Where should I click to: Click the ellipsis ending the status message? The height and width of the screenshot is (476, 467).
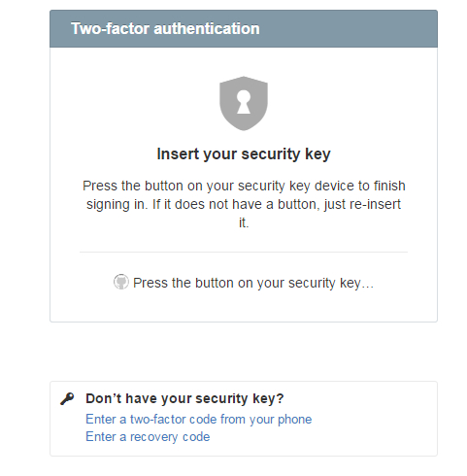click(367, 287)
